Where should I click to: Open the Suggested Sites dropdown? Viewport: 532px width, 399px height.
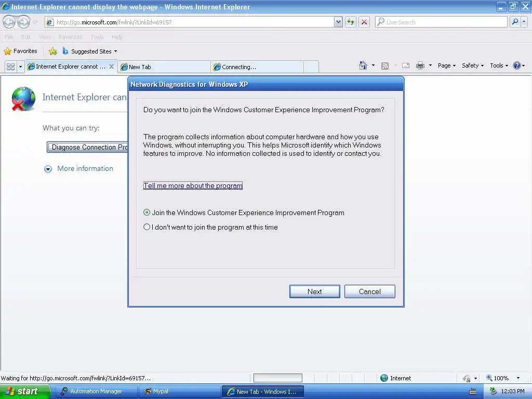tap(90, 51)
